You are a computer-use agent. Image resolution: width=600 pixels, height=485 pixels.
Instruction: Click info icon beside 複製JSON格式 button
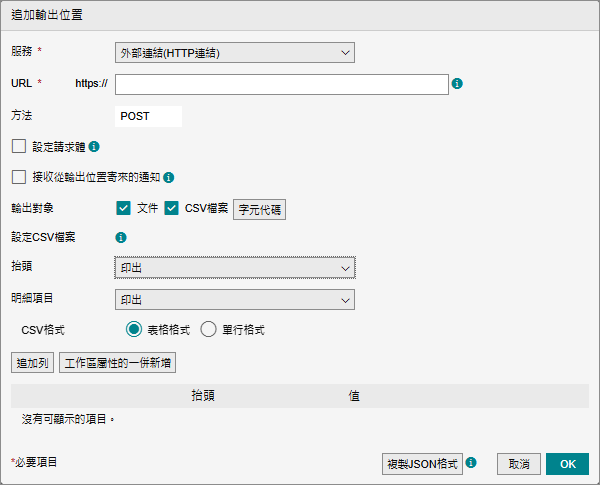[x=471, y=463]
